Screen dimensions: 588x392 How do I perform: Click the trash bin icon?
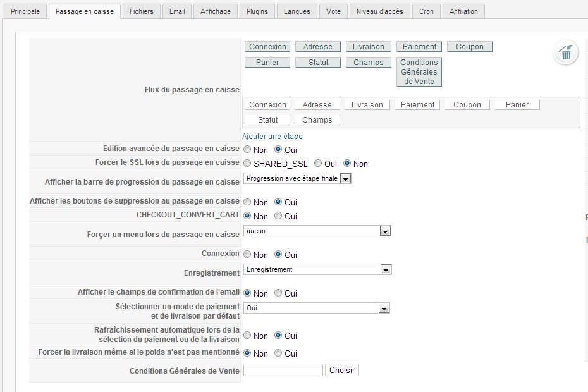click(566, 52)
